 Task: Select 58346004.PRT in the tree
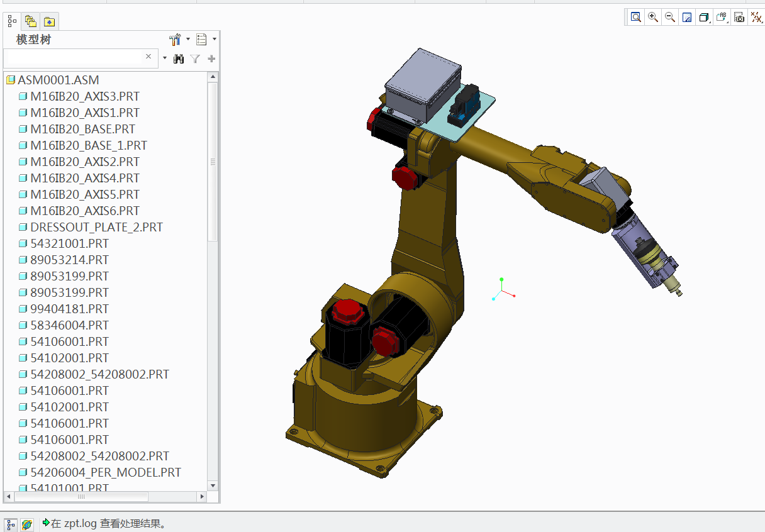coord(69,325)
